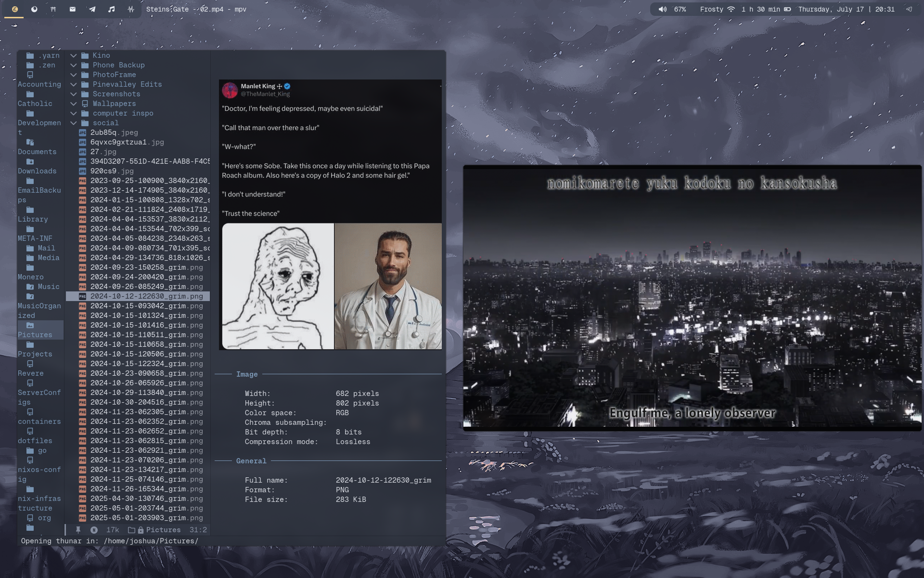Select the torii gate workspace icon

[53, 9]
